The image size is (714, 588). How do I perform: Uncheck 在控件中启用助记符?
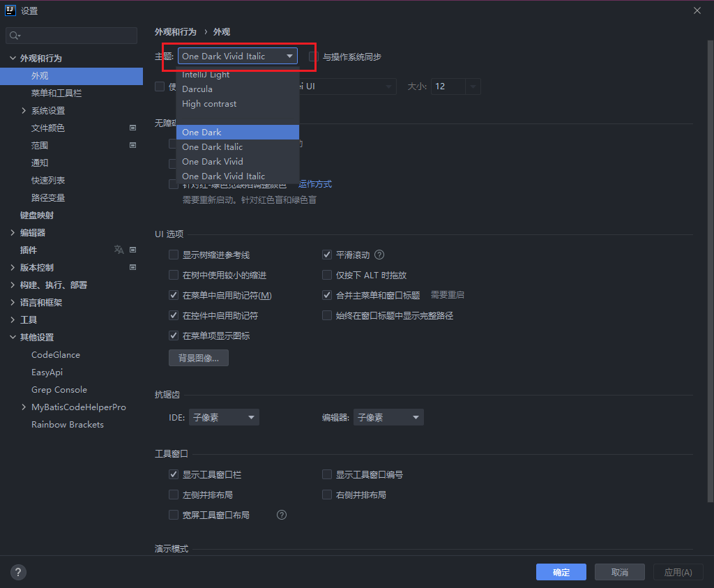(174, 315)
